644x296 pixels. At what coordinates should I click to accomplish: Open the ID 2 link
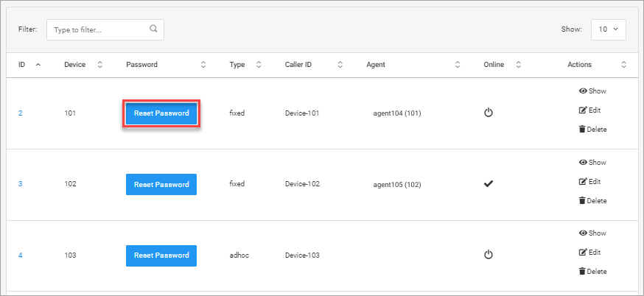point(20,113)
